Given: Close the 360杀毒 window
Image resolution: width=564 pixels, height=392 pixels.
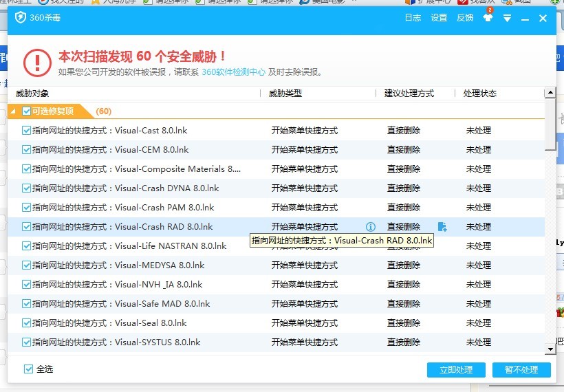Looking at the screenshot, I should (543, 18).
